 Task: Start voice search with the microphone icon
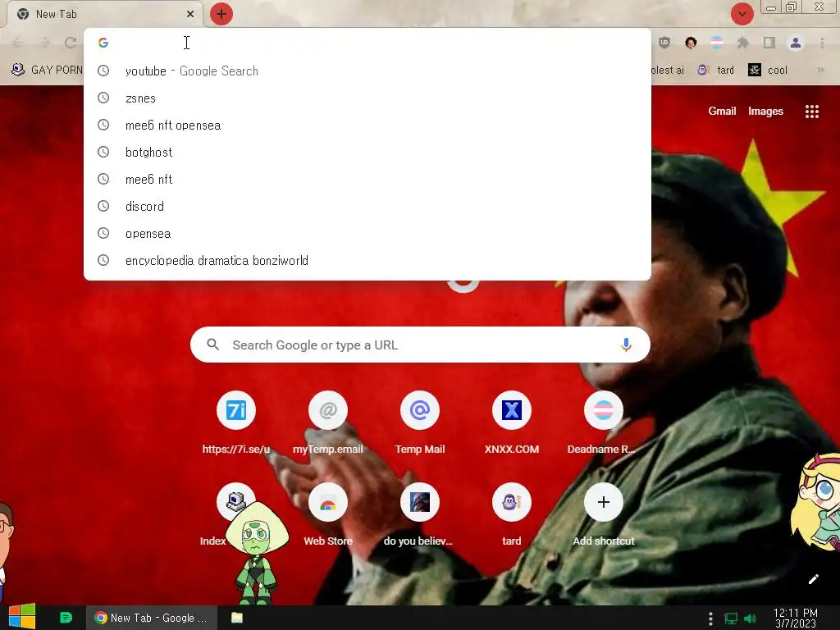626,345
